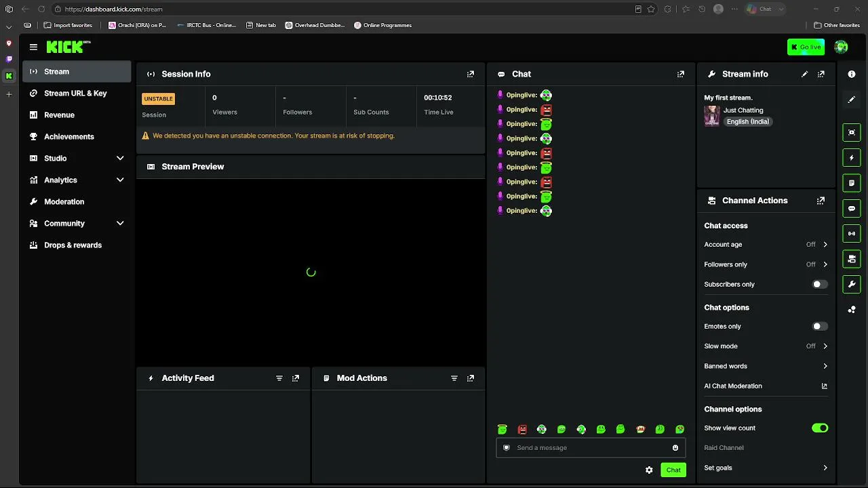
Task: Open the Banned words settings
Action: point(766,366)
